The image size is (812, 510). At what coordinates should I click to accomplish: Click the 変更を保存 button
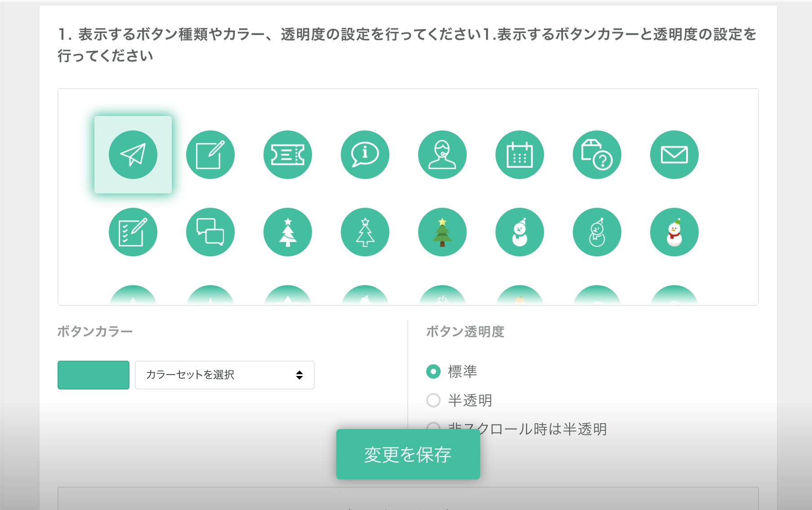tap(408, 454)
